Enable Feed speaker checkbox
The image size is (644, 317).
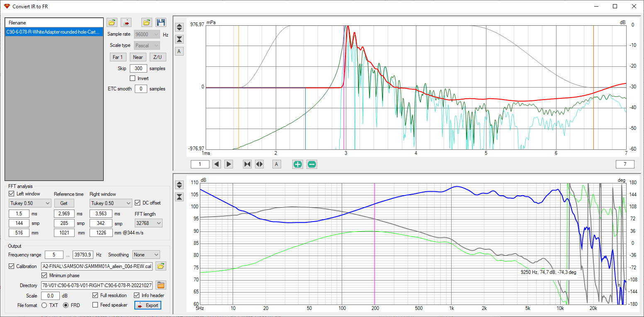pyautogui.click(x=95, y=305)
